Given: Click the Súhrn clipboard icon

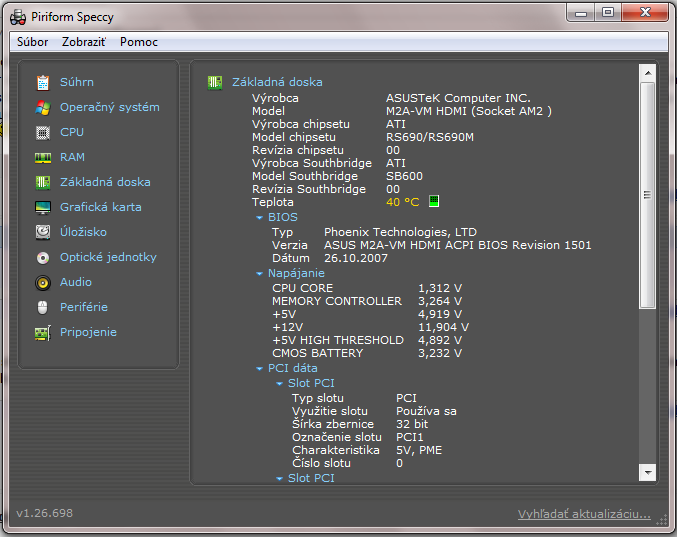Looking at the screenshot, I should pos(43,82).
